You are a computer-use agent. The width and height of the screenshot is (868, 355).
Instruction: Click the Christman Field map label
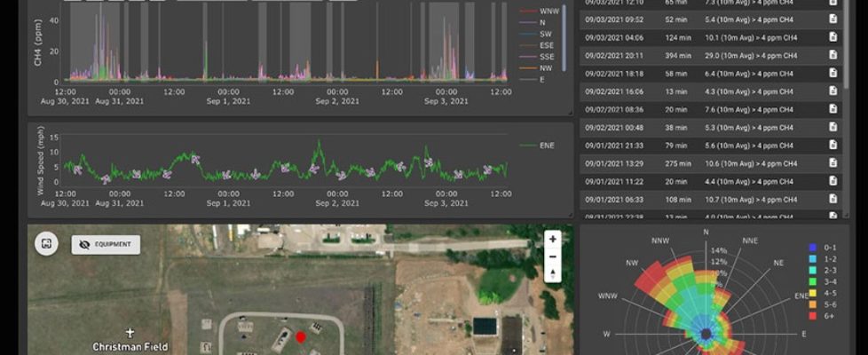click(130, 347)
